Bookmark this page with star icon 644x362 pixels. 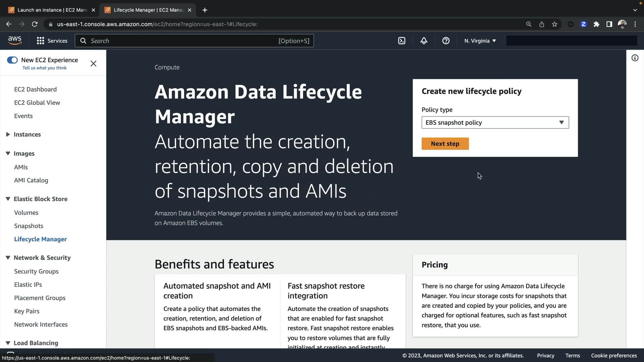554,24
